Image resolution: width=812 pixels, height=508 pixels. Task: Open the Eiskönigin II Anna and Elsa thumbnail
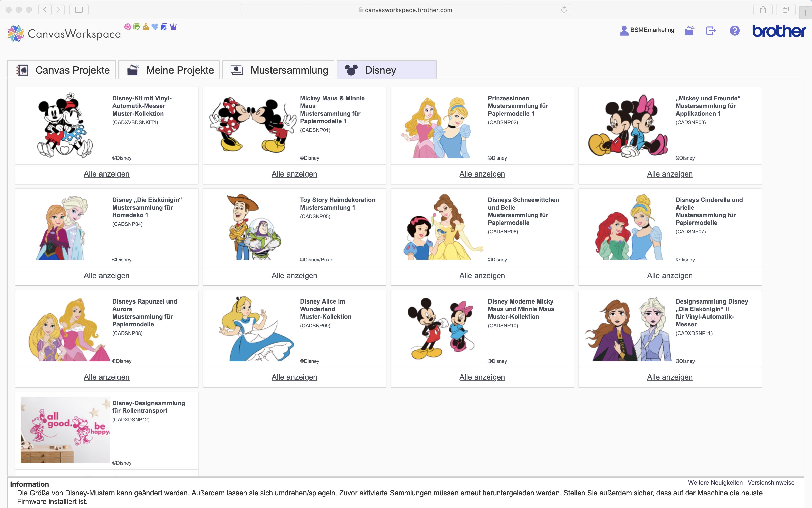(x=629, y=329)
